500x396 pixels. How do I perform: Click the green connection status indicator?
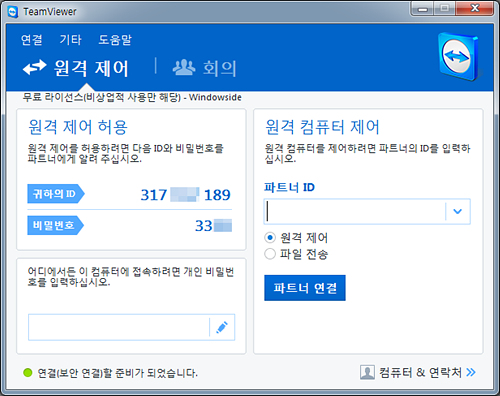[28, 373]
